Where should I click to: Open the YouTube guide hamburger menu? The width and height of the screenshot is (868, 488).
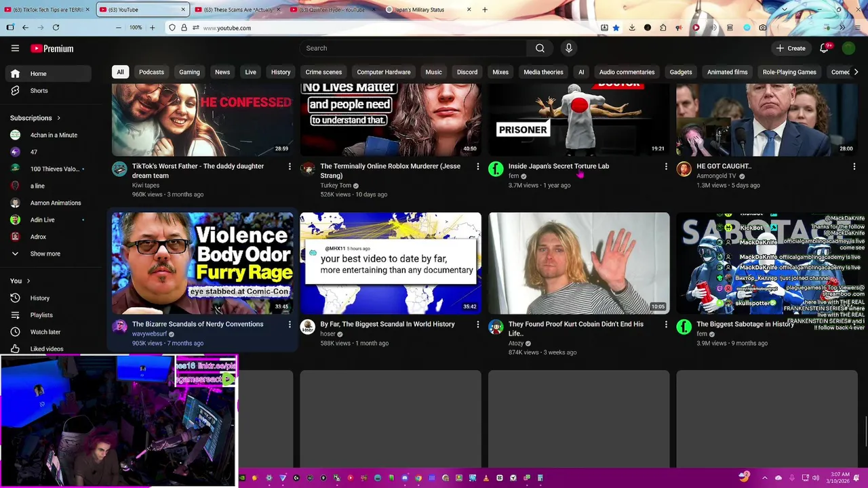[15, 48]
